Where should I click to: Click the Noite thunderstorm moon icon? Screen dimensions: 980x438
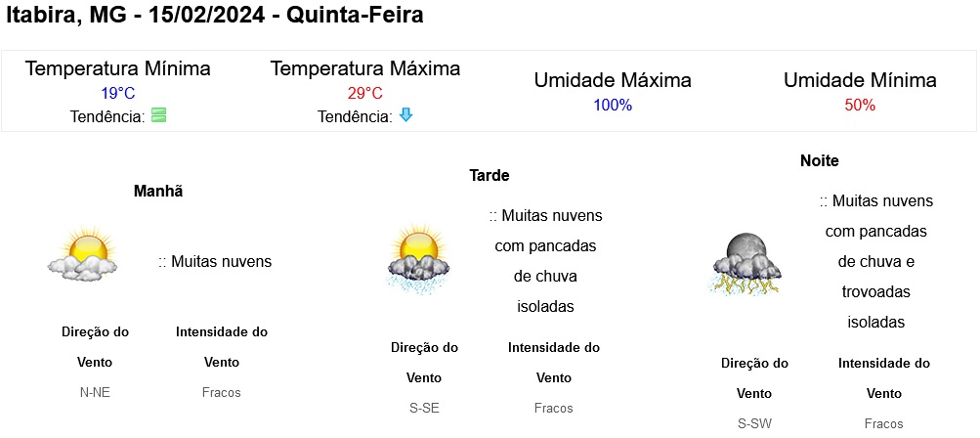click(746, 264)
